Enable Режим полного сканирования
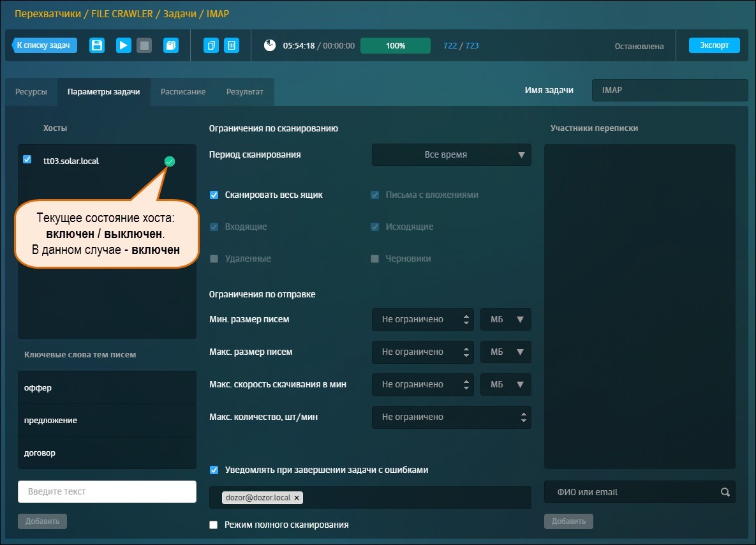The image size is (756, 545). point(214,525)
